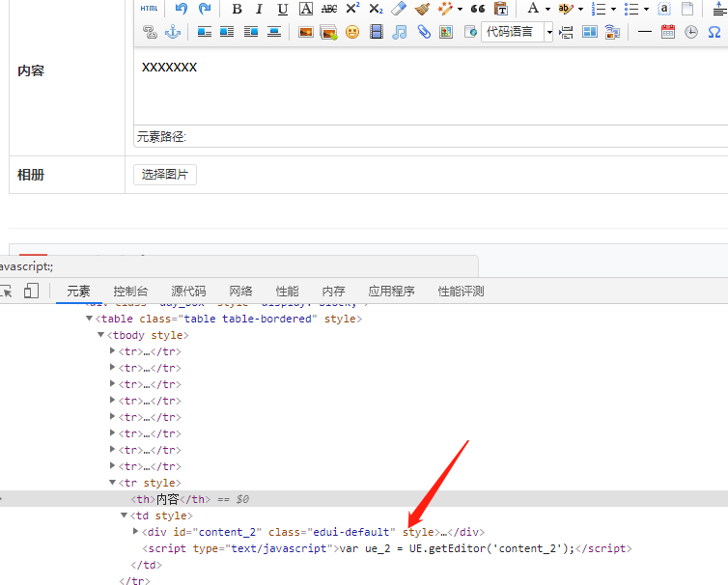Insert a map
Image resolution: width=728 pixels, height=585 pixels.
pos(446,32)
